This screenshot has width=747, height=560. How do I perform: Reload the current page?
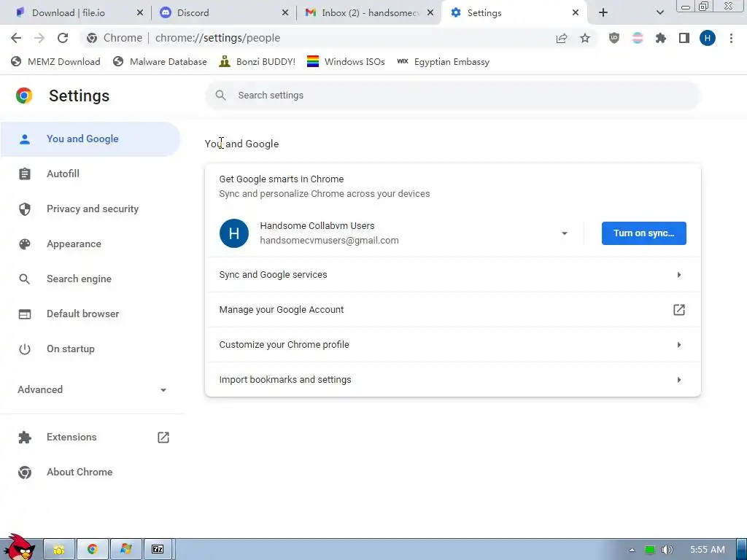click(63, 38)
